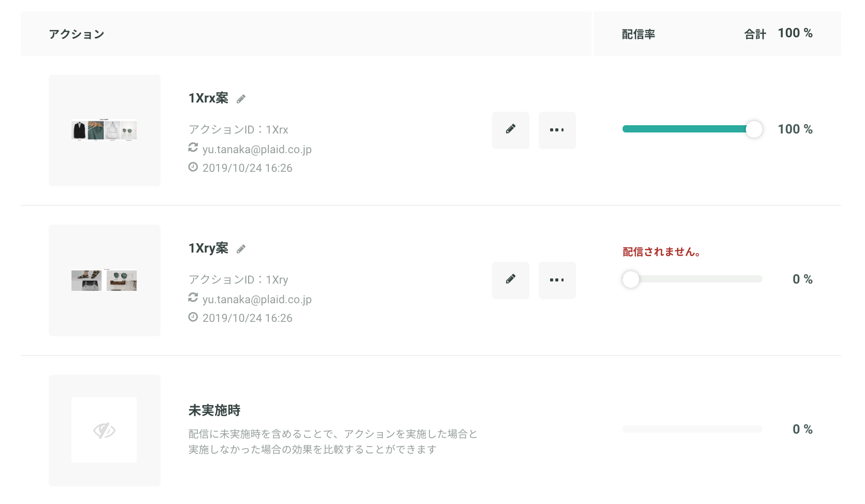This screenshot has height=504, width=865.
Task: Open the three-dot menu for 1Xry案
Action: click(x=557, y=280)
